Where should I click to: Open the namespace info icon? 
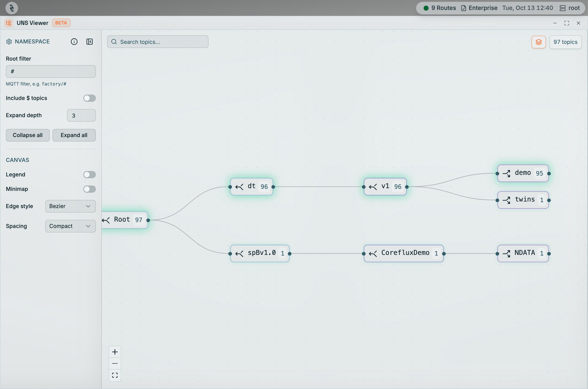[x=74, y=42]
